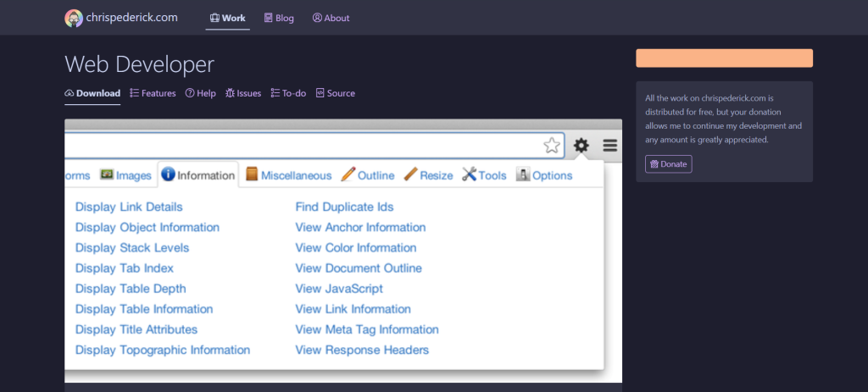Click Display Link Details
This screenshot has width=868, height=392.
[x=129, y=207]
